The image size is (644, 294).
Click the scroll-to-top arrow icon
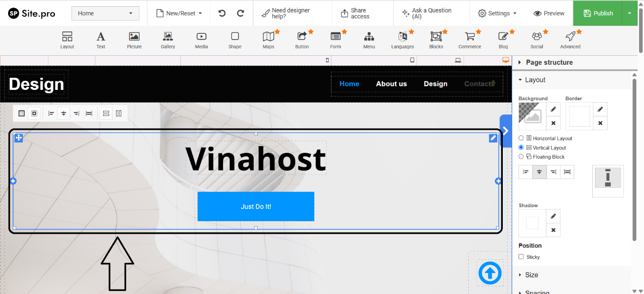point(490,273)
